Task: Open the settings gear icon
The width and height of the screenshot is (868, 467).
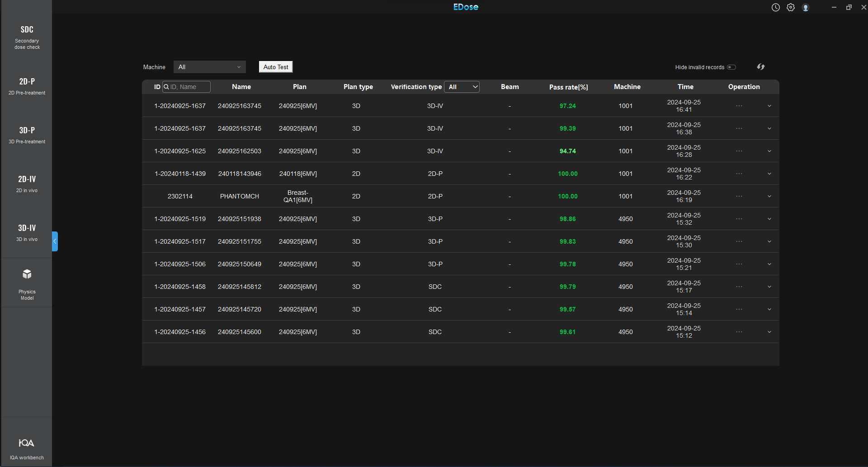Action: [x=791, y=7]
